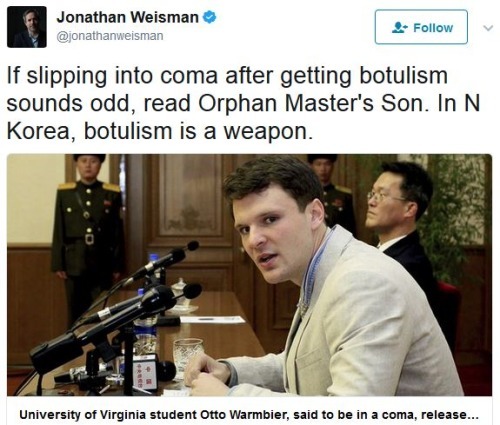Click the word "Follow" label
This screenshot has width=500, height=425.
(433, 28)
